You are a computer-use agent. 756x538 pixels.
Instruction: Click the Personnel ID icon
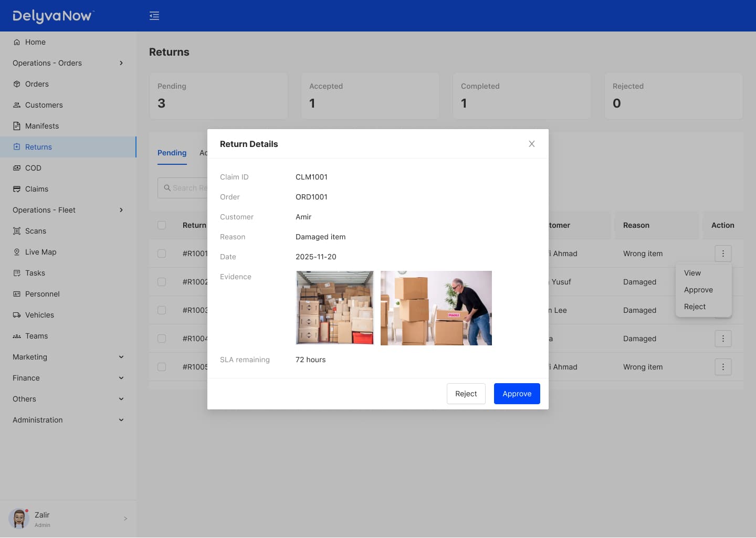point(17,294)
